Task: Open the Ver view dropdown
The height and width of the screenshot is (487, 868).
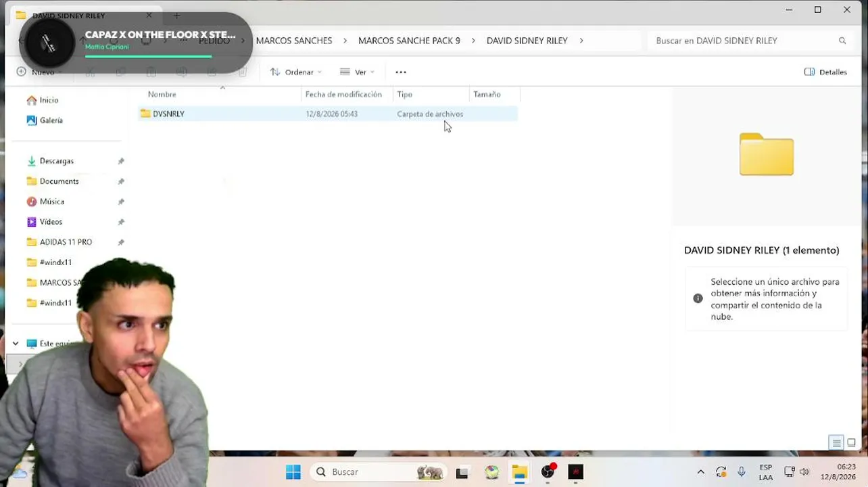Action: coord(357,72)
